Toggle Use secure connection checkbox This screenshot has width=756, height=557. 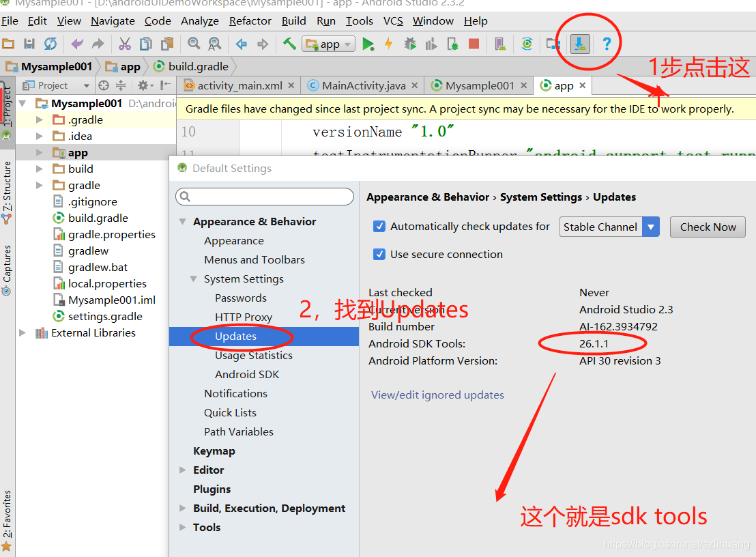[x=379, y=254]
